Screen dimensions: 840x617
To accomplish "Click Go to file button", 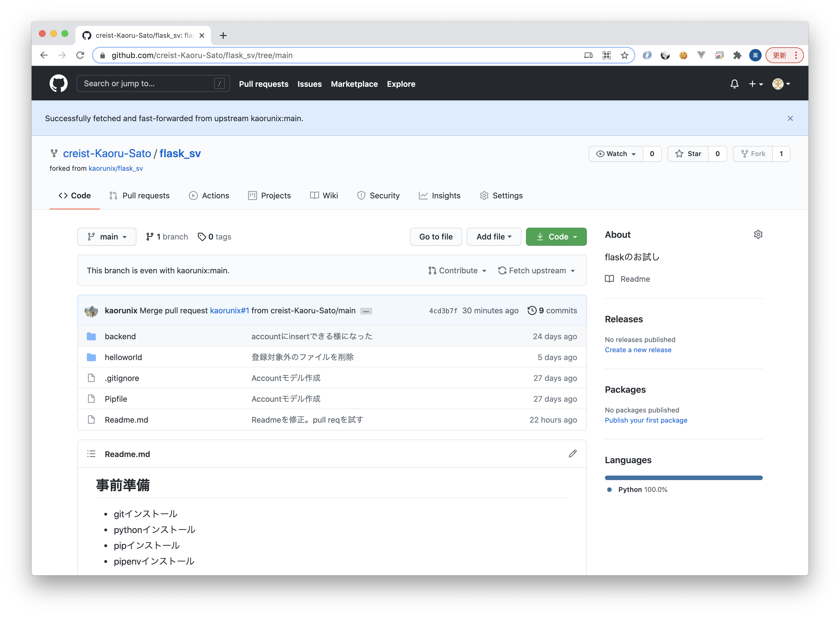I will click(x=436, y=237).
